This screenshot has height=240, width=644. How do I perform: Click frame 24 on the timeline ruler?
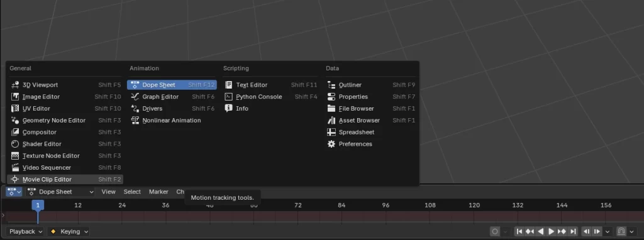[x=122, y=205]
